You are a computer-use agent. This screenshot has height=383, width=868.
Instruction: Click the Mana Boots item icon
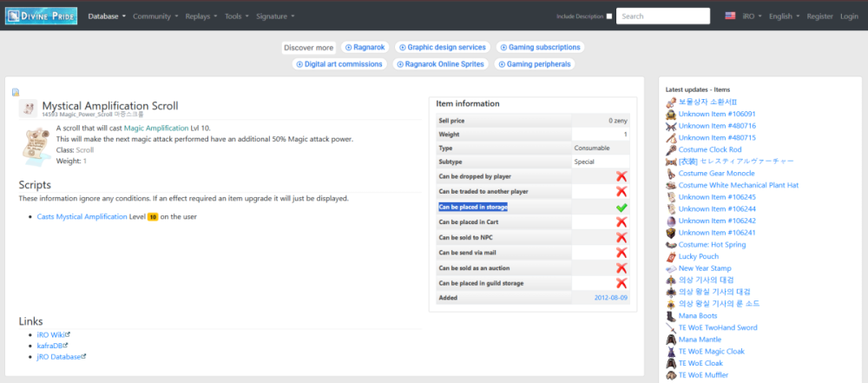point(671,316)
